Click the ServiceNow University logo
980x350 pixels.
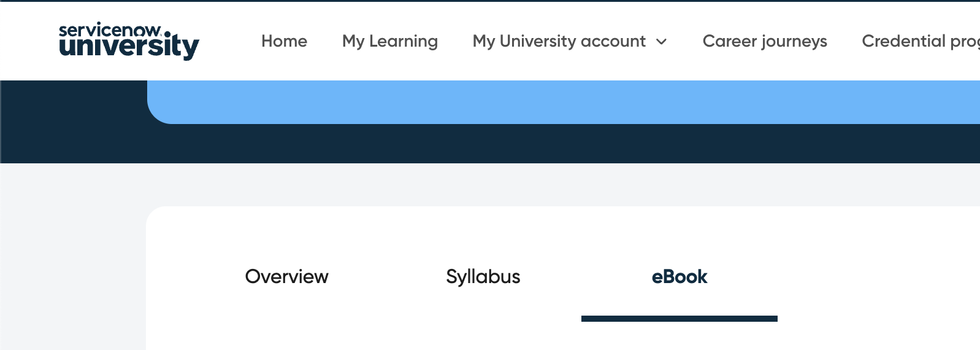[129, 41]
